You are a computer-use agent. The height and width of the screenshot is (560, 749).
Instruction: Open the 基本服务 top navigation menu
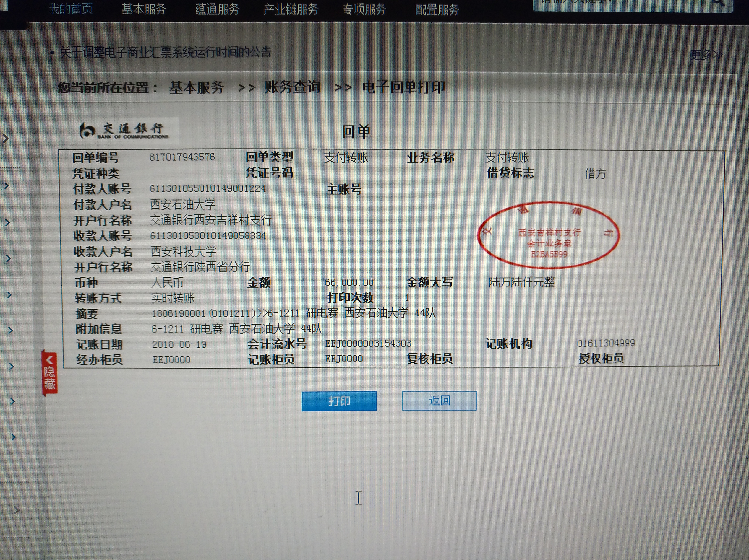[144, 9]
